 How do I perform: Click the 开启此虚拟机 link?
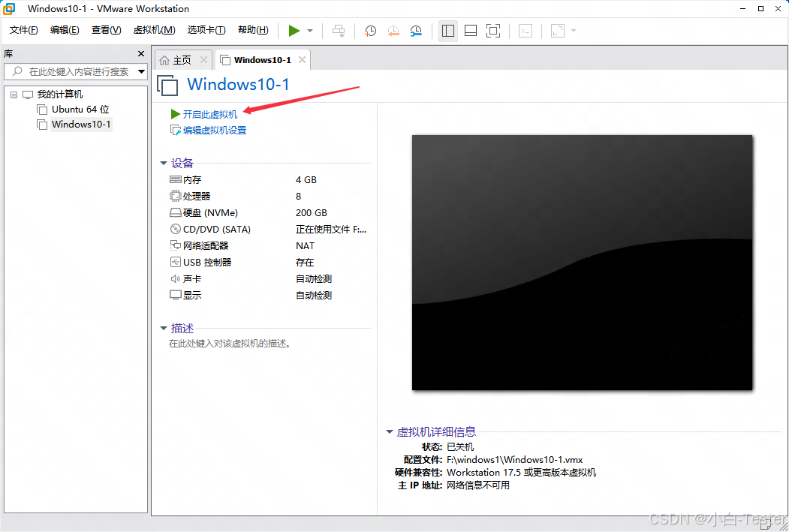(210, 115)
